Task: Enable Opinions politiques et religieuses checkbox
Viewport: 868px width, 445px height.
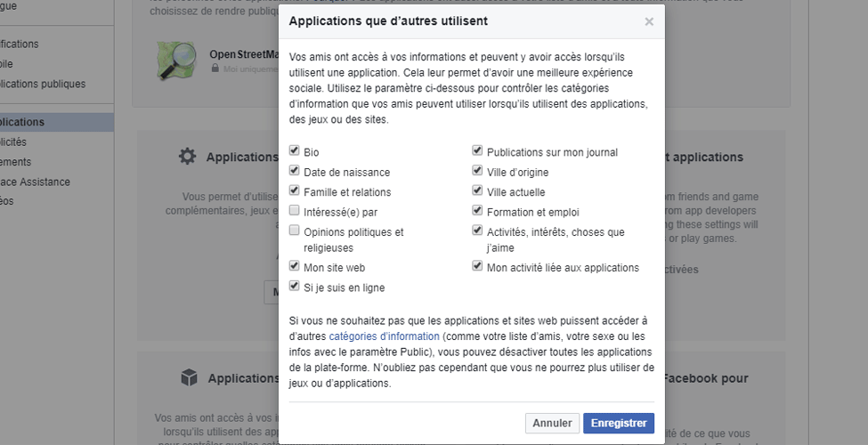Action: 294,231
